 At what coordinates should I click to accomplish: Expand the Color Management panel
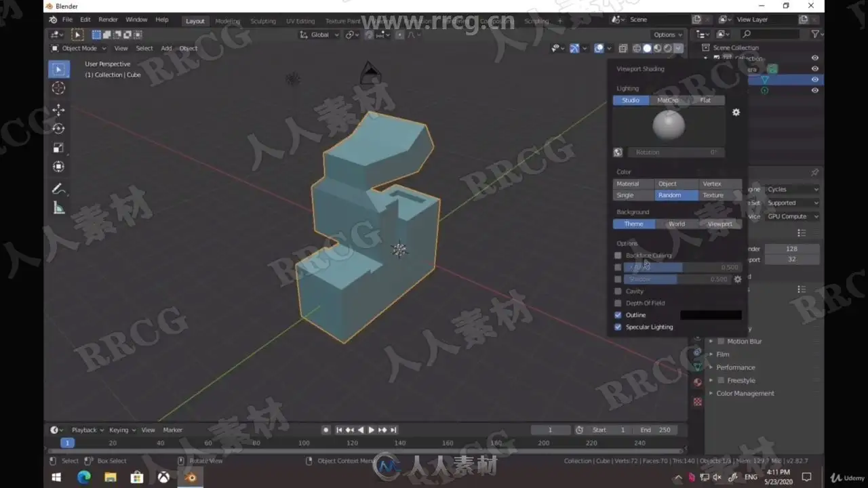[745, 394]
